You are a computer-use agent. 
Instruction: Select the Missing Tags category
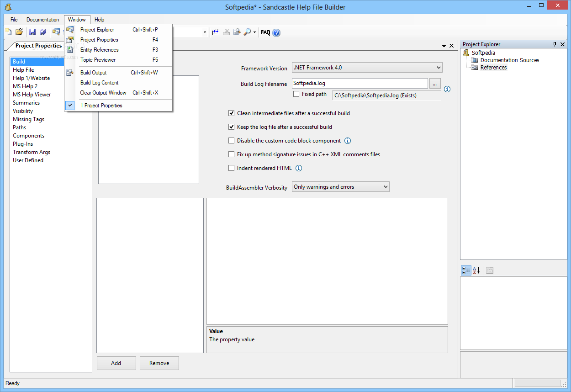(x=29, y=119)
